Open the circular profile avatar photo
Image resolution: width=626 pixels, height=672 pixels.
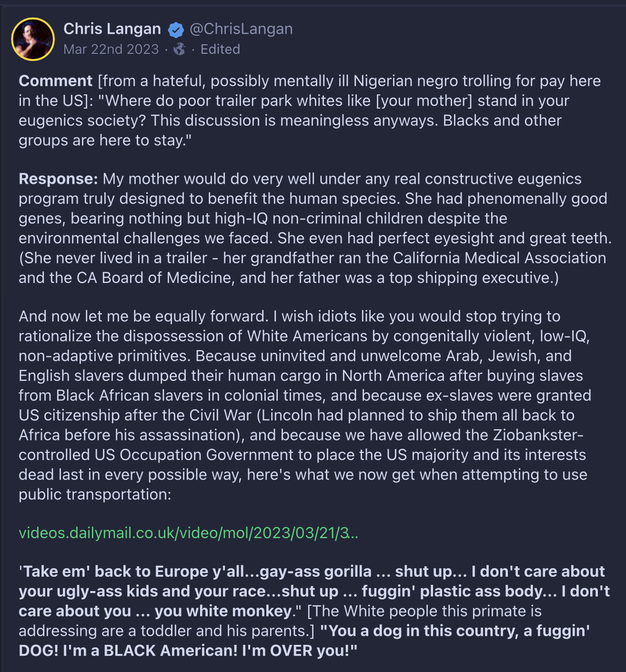(x=33, y=39)
